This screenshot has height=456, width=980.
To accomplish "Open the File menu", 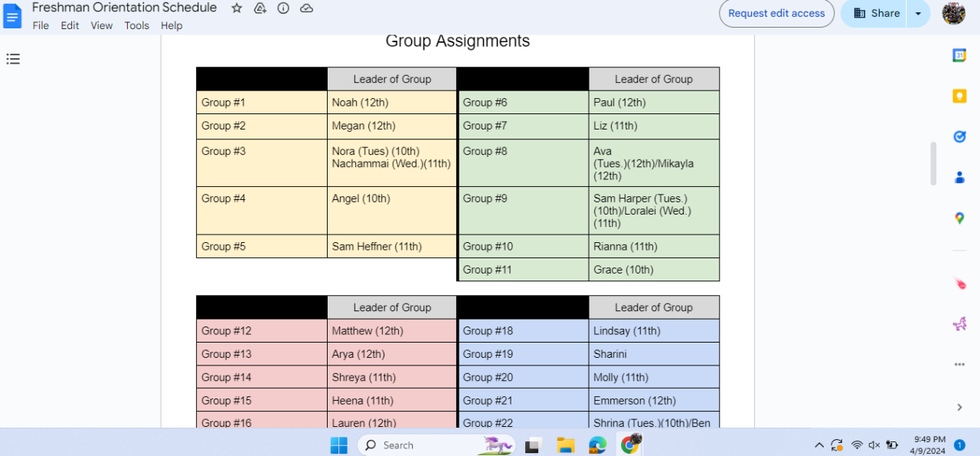I will (x=41, y=25).
